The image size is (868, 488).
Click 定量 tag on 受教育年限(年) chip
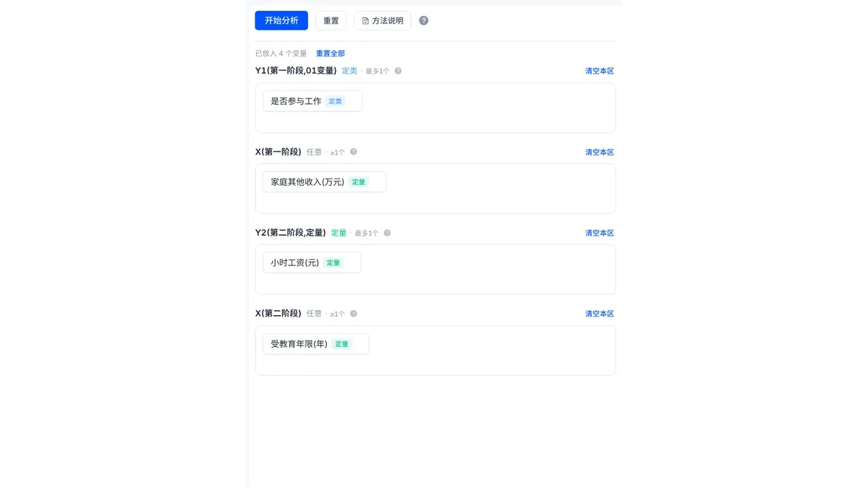(341, 344)
